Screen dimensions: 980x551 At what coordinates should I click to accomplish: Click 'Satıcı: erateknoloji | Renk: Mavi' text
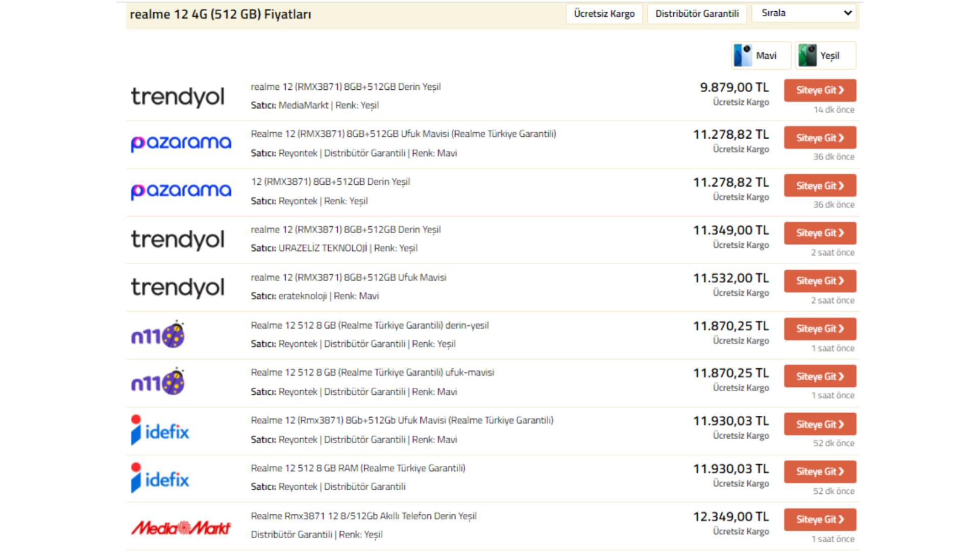click(x=314, y=296)
